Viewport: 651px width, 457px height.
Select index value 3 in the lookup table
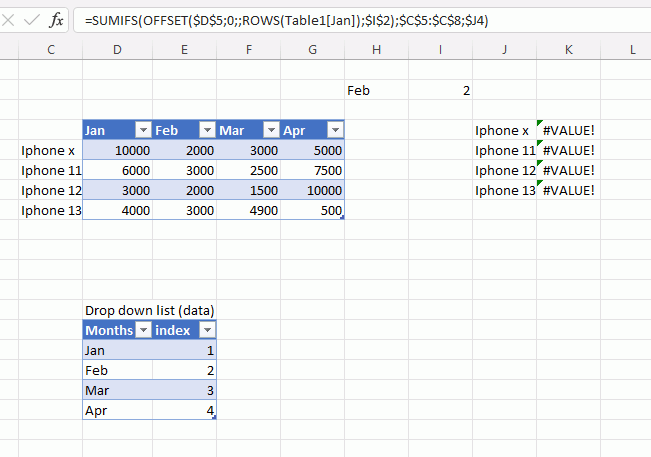coord(184,390)
